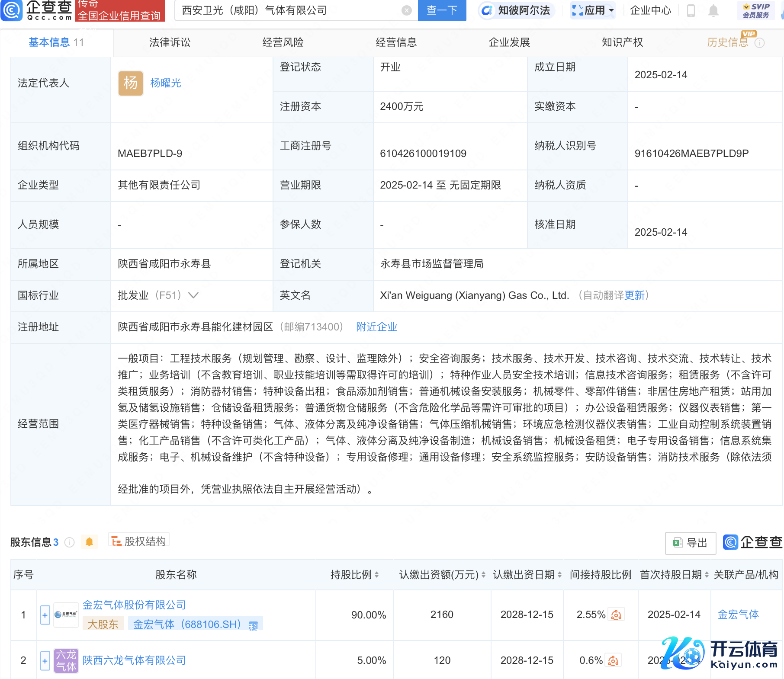Image resolution: width=784 pixels, height=679 pixels.
Task: Click the Qcc logo in the header
Action: (x=37, y=10)
